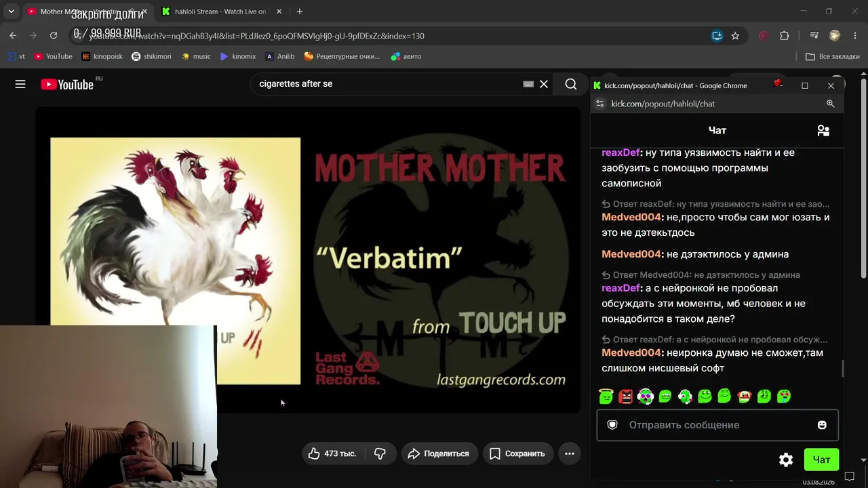Open zoom controls in Kick chat window
Viewport: 868px width, 488px height.
[x=830, y=104]
